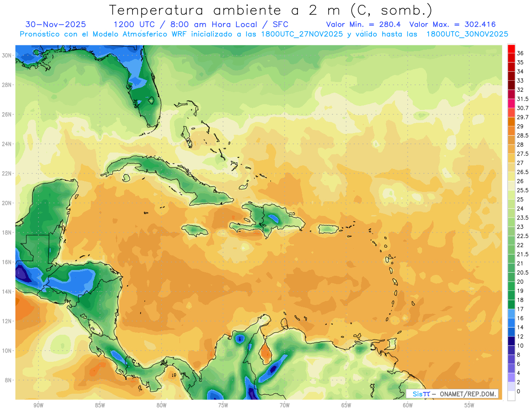This screenshot has width=532, height=411.
Task: Click the '24N' latitude axis label
Action: click(x=7, y=144)
